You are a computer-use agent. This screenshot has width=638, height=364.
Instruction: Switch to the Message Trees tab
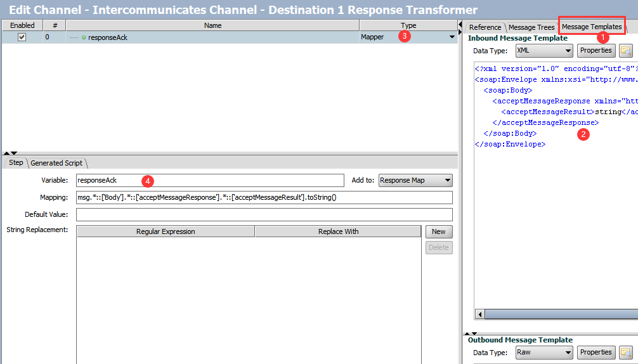pyautogui.click(x=531, y=27)
